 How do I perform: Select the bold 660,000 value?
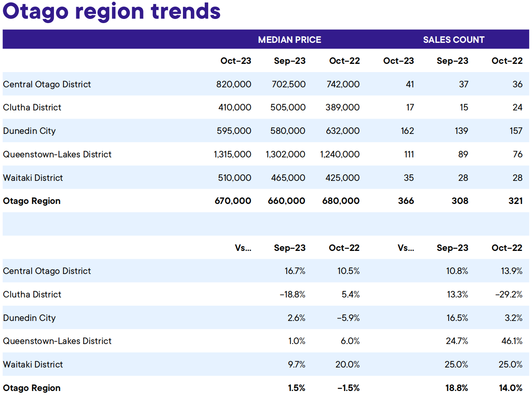[x=287, y=201]
